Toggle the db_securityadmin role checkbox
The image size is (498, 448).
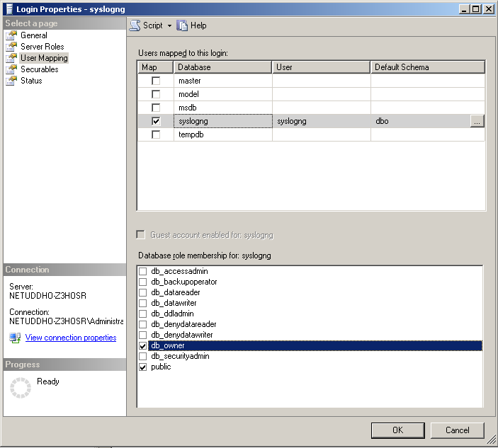coord(143,357)
